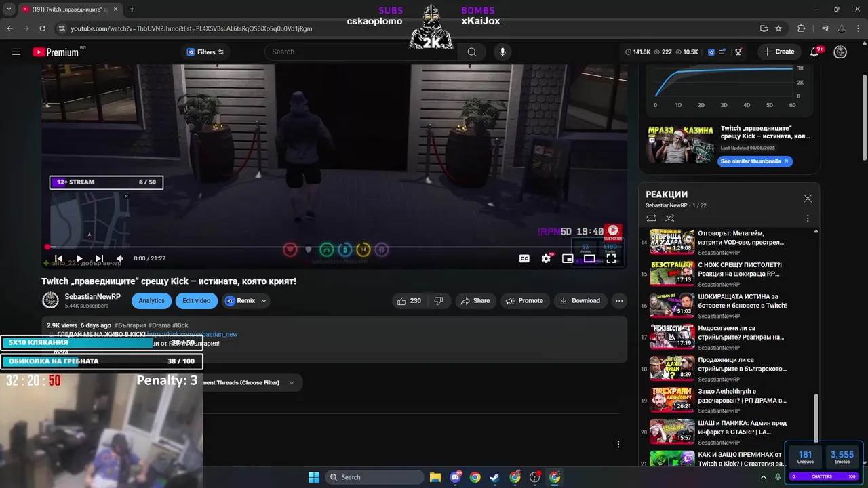Toggle playlist loop
Image resolution: width=868 pixels, height=488 pixels.
pyautogui.click(x=651, y=218)
